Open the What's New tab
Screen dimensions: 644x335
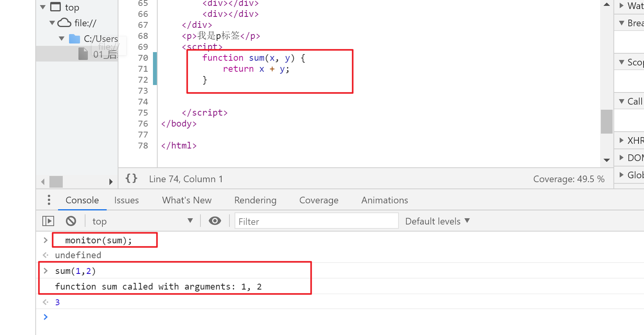click(x=187, y=200)
